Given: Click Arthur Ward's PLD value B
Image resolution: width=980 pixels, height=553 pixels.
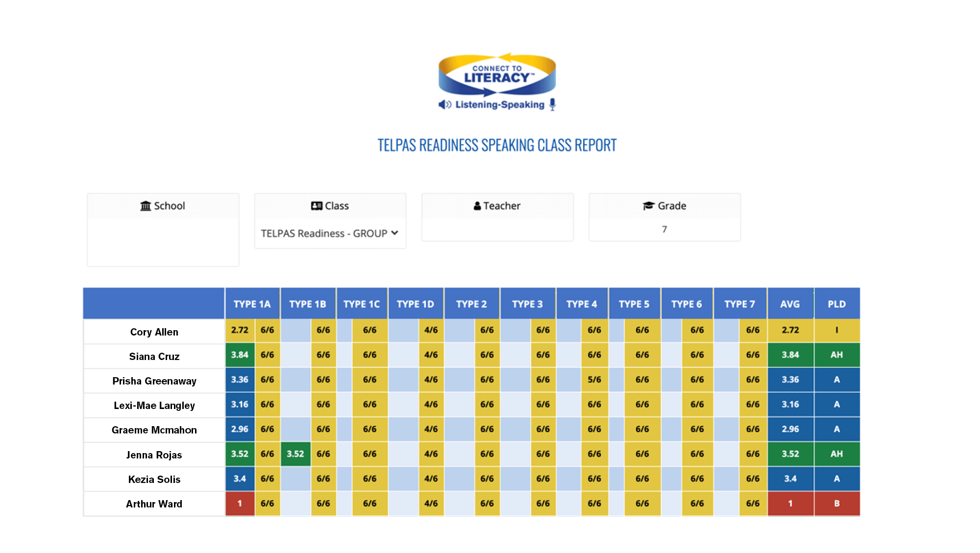Looking at the screenshot, I should 837,504.
